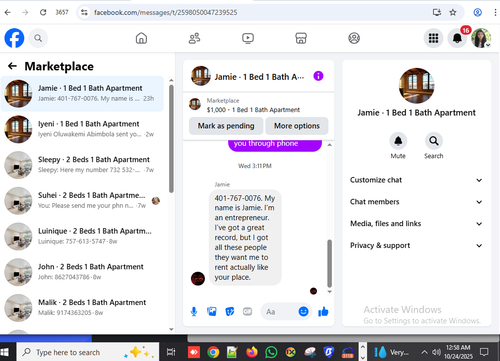Expand the Chat members section

416,202
